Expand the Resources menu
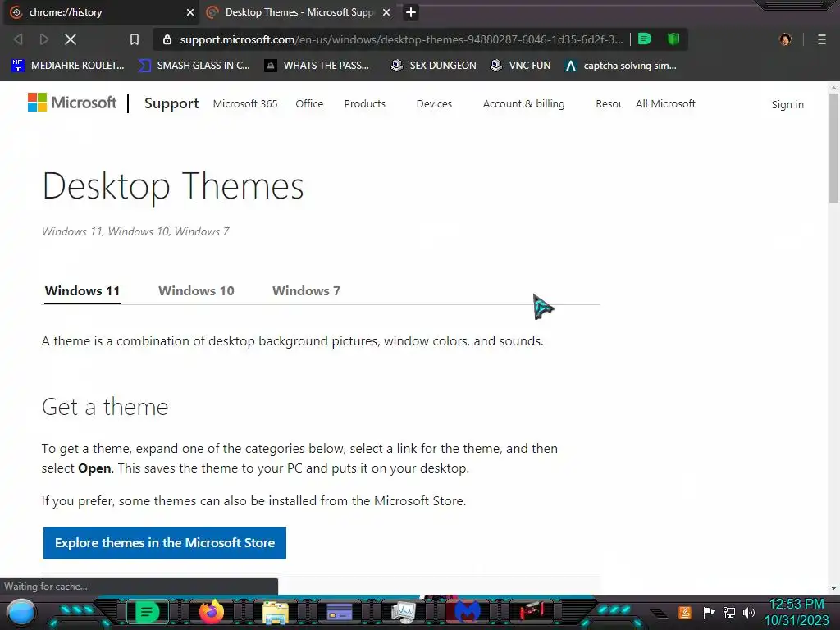 608,104
